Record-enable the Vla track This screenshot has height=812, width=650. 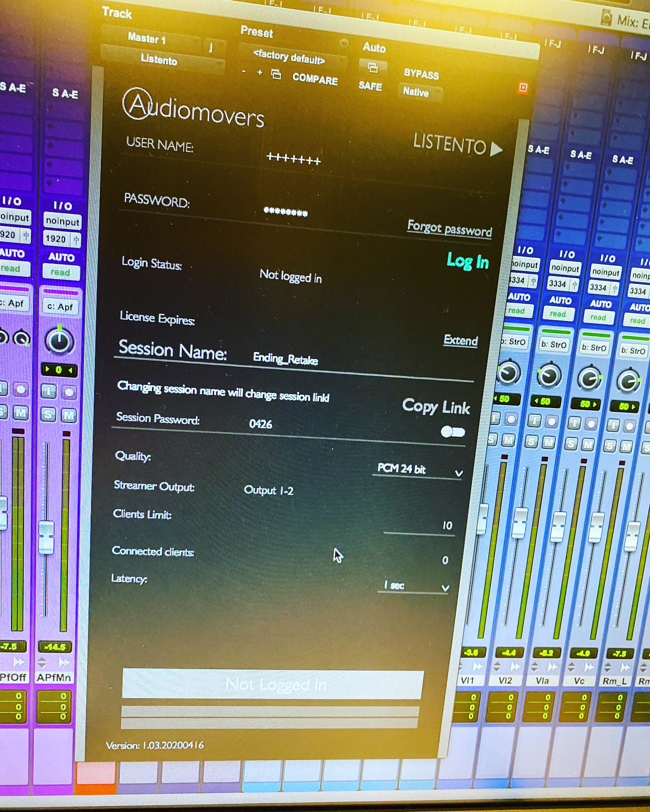(591, 424)
